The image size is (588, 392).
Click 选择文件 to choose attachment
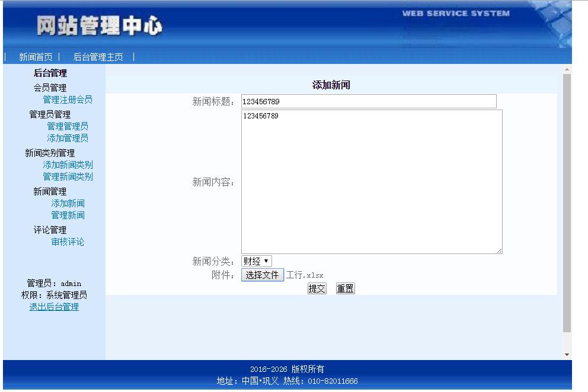tap(262, 275)
